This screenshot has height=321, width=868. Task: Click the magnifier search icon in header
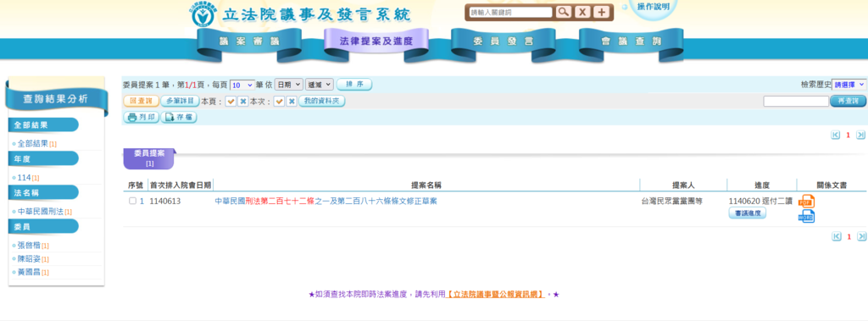(563, 12)
